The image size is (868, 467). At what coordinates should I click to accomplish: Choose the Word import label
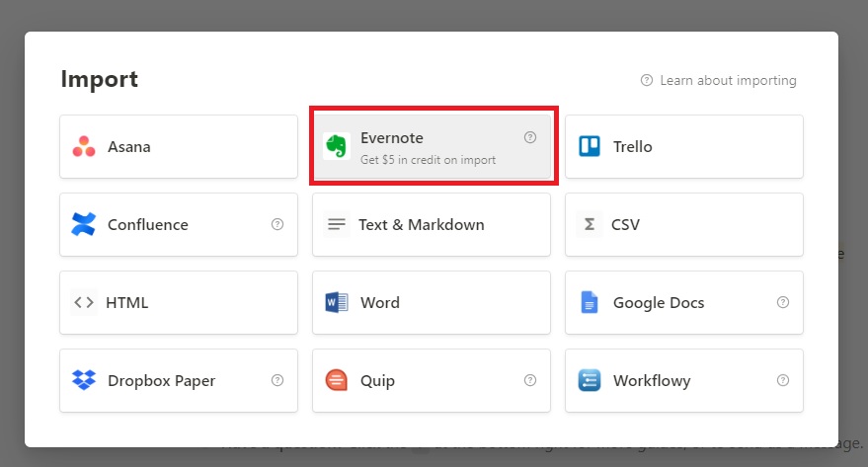click(380, 303)
